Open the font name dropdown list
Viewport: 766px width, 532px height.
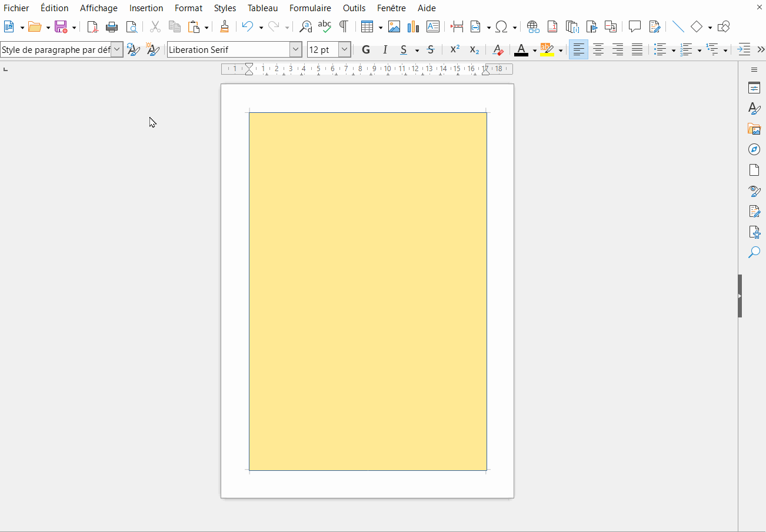click(296, 50)
